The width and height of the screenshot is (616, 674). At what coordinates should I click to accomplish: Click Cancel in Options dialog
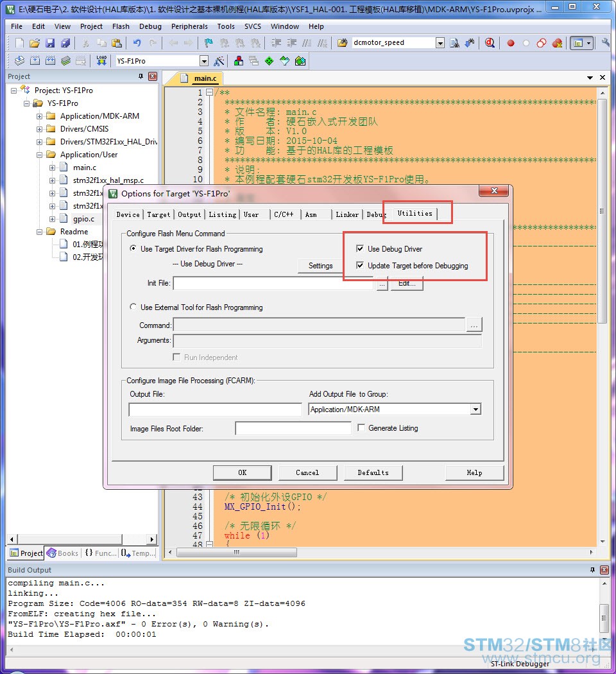coord(307,472)
